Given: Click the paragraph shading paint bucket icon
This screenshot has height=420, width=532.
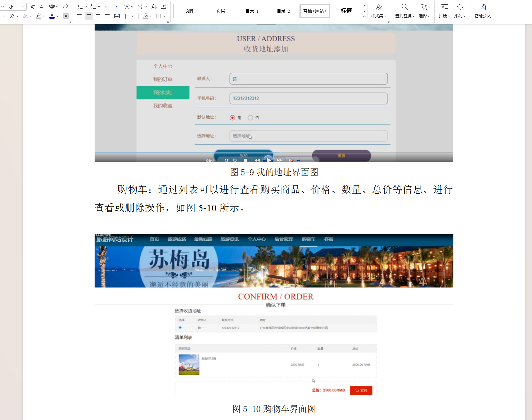Looking at the screenshot, I should [x=146, y=16].
